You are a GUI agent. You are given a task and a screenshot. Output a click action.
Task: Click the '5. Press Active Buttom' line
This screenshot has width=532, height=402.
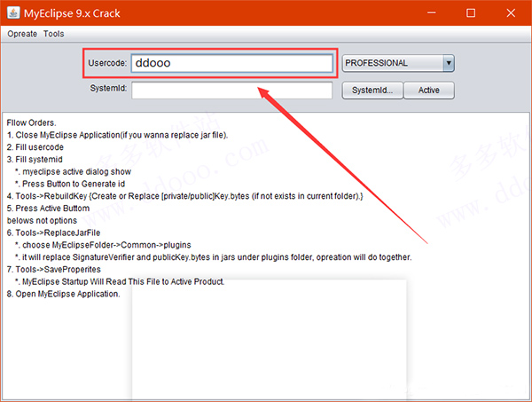tap(48, 209)
